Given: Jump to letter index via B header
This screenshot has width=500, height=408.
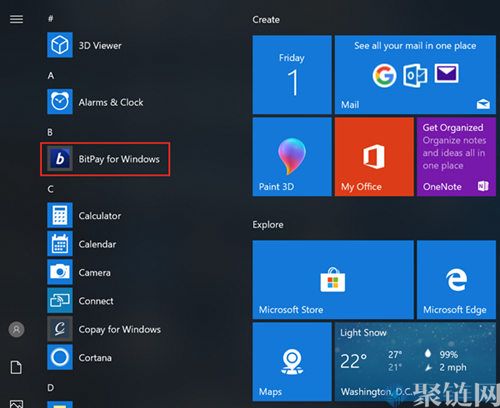Looking at the screenshot, I should coord(50,132).
